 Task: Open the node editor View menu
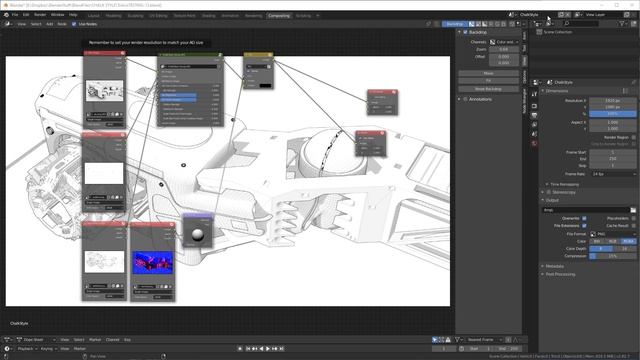point(22,24)
